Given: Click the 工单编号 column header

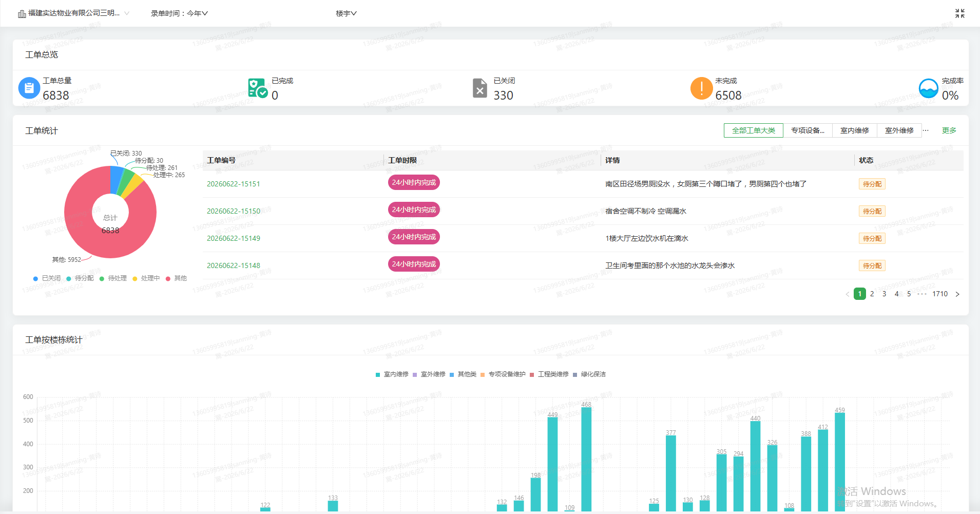Looking at the screenshot, I should (x=221, y=160).
